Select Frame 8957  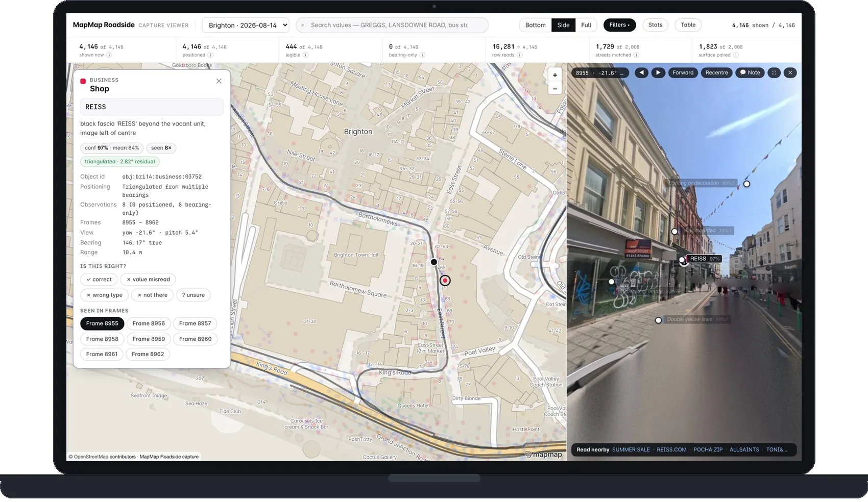pos(195,323)
